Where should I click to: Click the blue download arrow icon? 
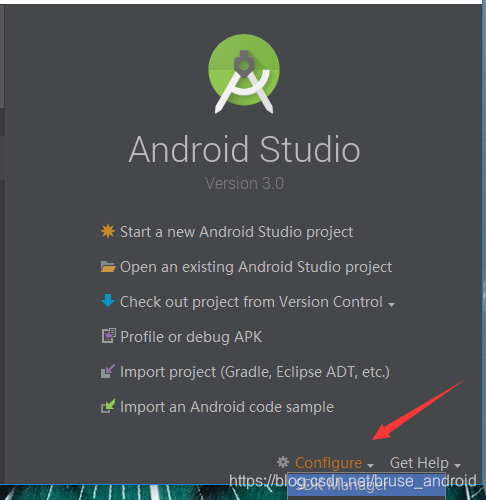[108, 301]
